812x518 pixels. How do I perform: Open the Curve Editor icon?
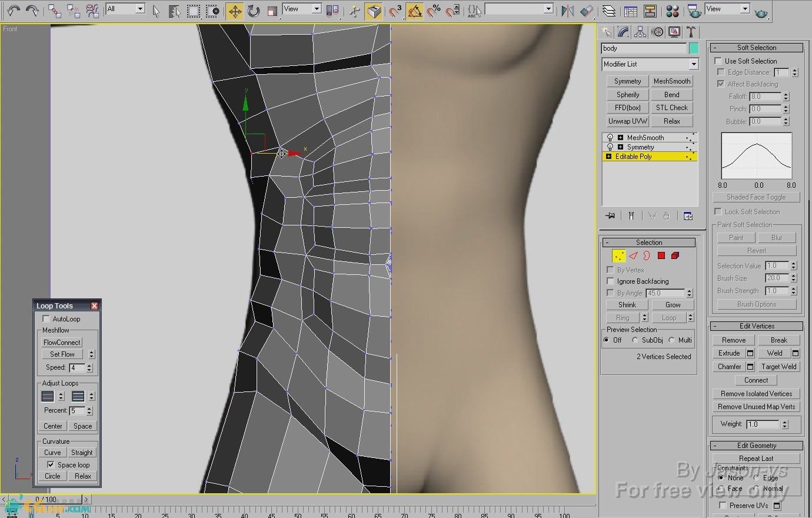630,11
